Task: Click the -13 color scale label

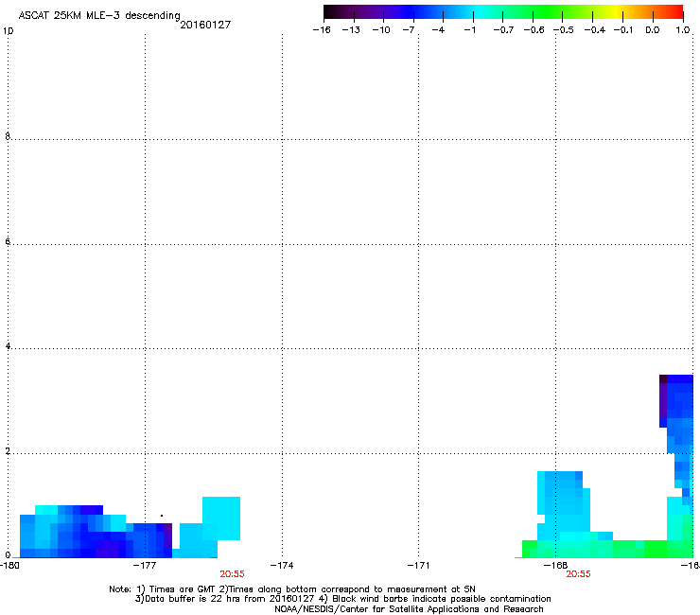Action: (351, 30)
